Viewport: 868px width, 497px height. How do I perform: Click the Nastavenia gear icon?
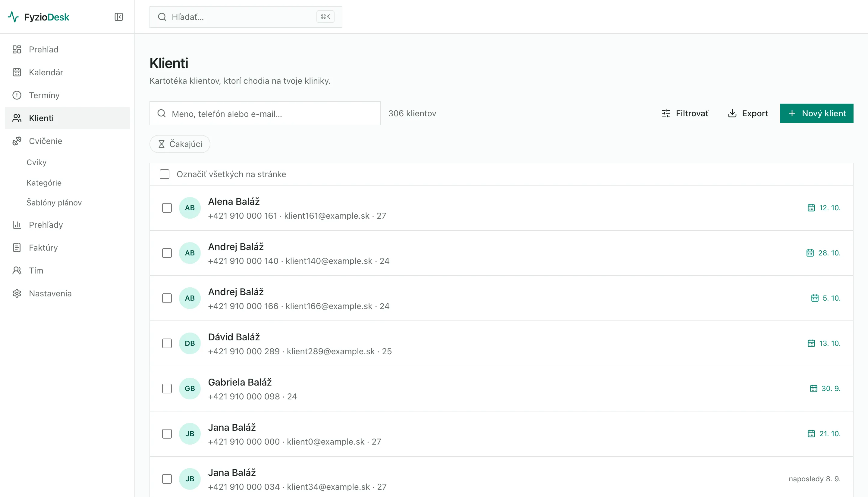pos(17,293)
